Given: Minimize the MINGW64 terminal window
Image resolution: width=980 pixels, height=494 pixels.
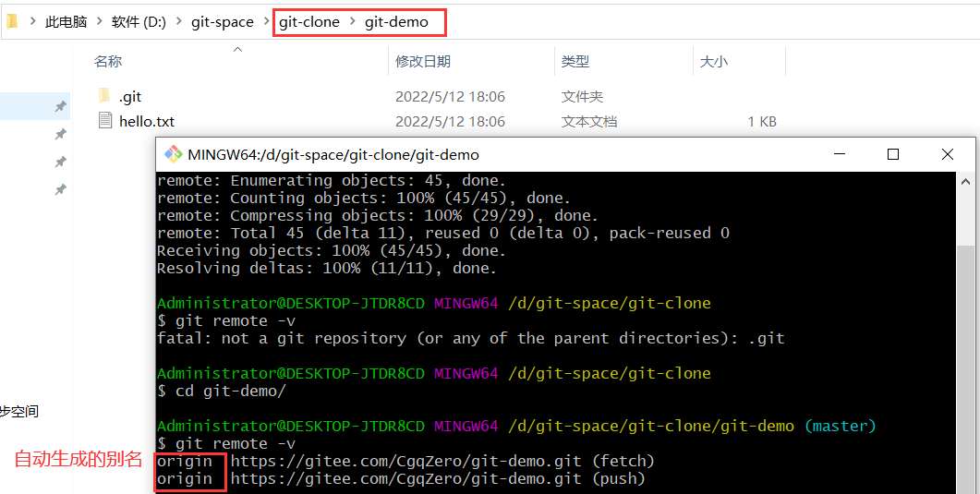Looking at the screenshot, I should 840,153.
